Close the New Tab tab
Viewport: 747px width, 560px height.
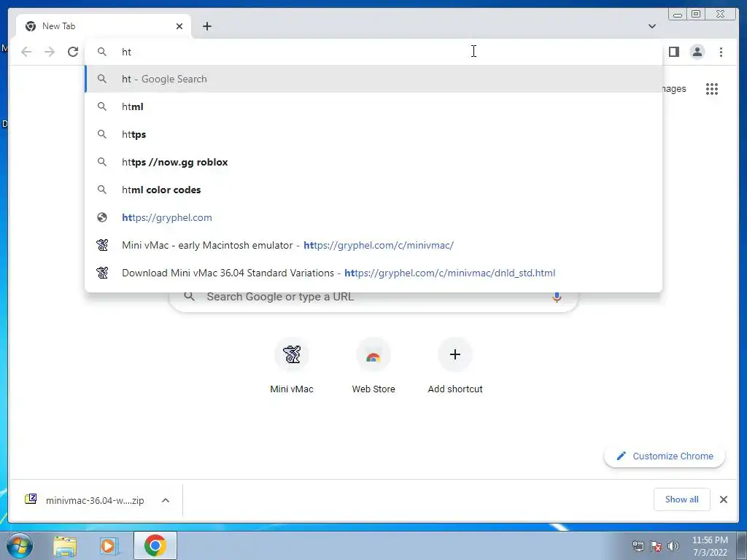tap(179, 26)
